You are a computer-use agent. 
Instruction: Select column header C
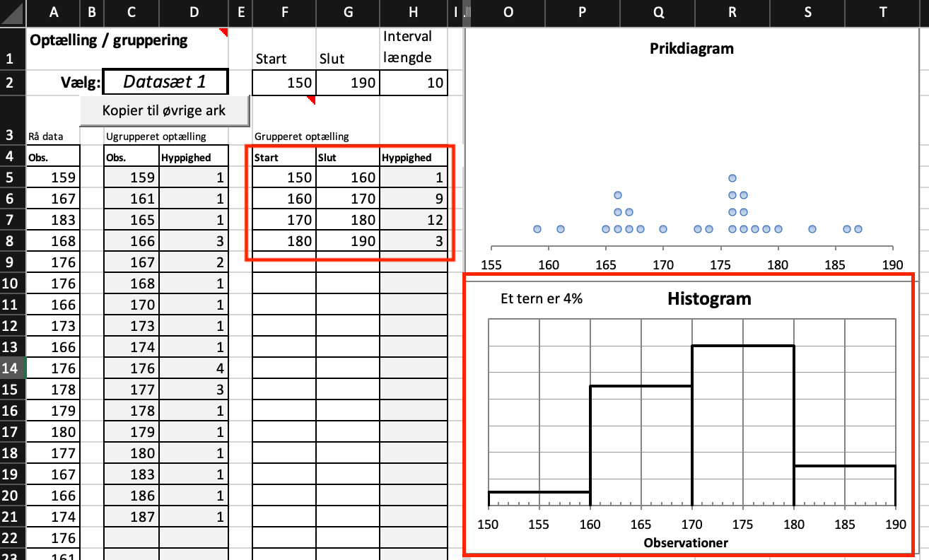tap(132, 12)
